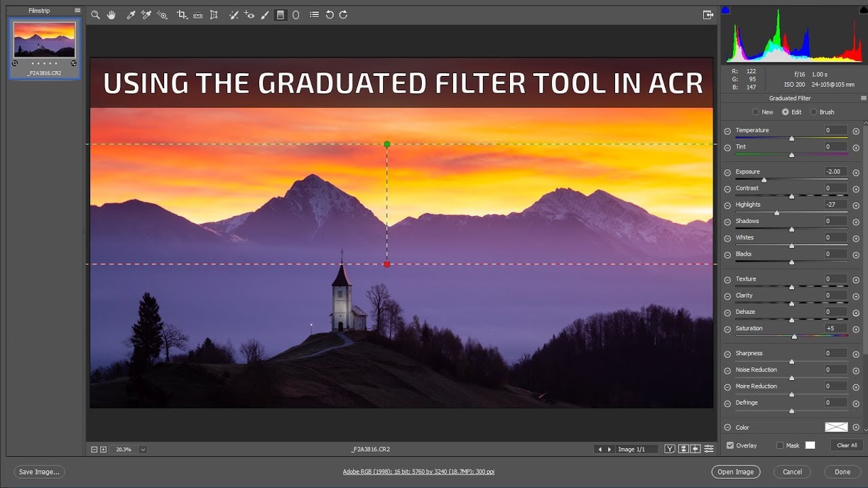
Task: Select the Red Eye Removal tool
Action: [x=250, y=15]
